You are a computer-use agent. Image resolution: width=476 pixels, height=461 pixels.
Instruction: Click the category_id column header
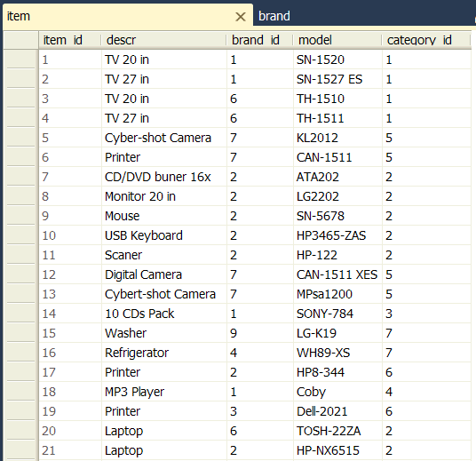[x=426, y=40]
